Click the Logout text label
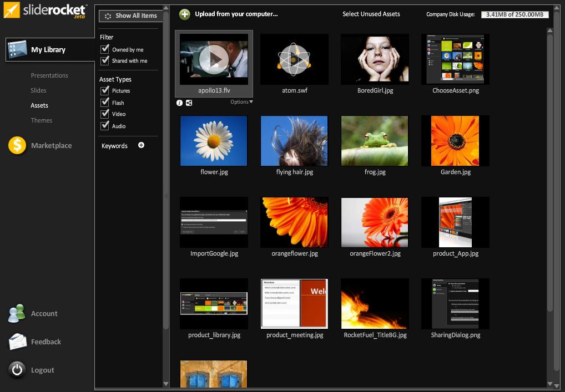 pyautogui.click(x=43, y=370)
